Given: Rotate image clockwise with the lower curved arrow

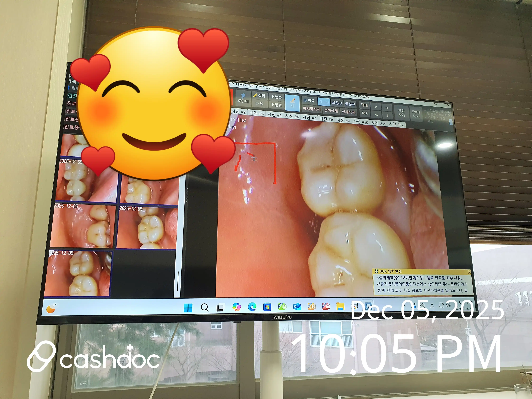Looking at the screenshot, I should coord(376,115).
